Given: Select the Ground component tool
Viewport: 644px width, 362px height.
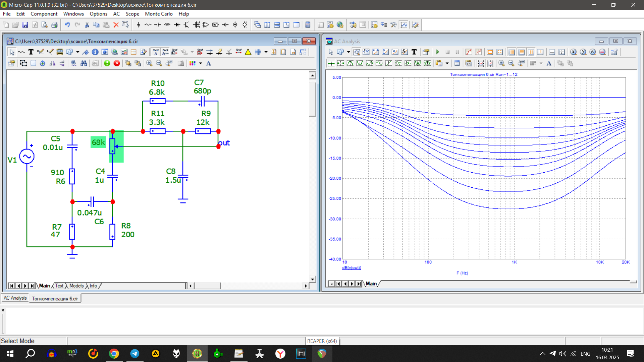Looking at the screenshot, I should 139,25.
